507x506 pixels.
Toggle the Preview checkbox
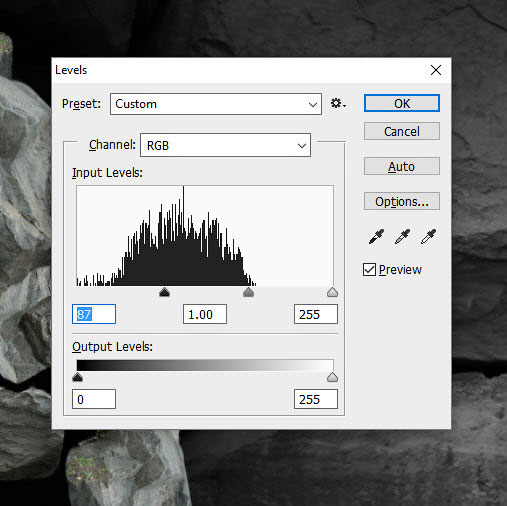pyautogui.click(x=369, y=270)
